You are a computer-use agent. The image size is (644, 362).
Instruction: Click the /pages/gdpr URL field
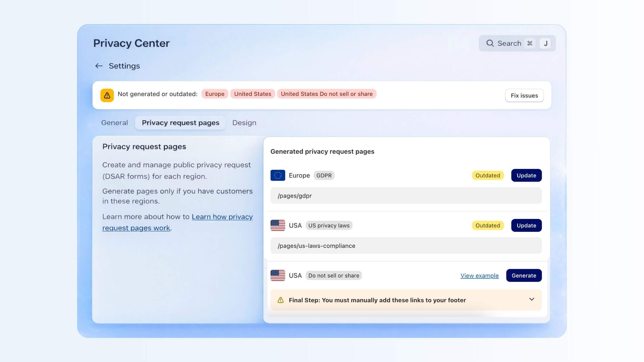tap(405, 196)
